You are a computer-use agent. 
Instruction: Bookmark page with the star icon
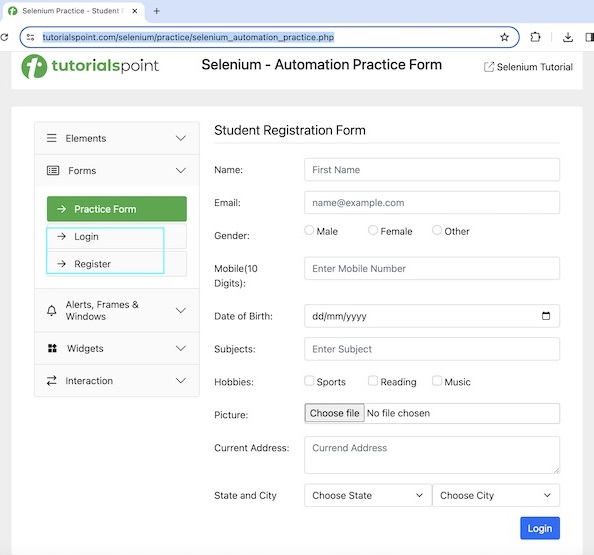[x=504, y=37]
